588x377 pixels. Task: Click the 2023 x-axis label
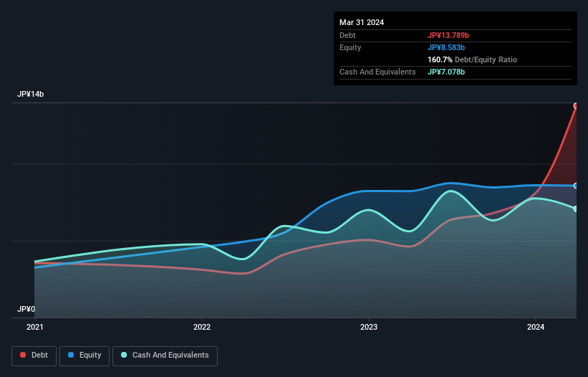click(x=369, y=327)
